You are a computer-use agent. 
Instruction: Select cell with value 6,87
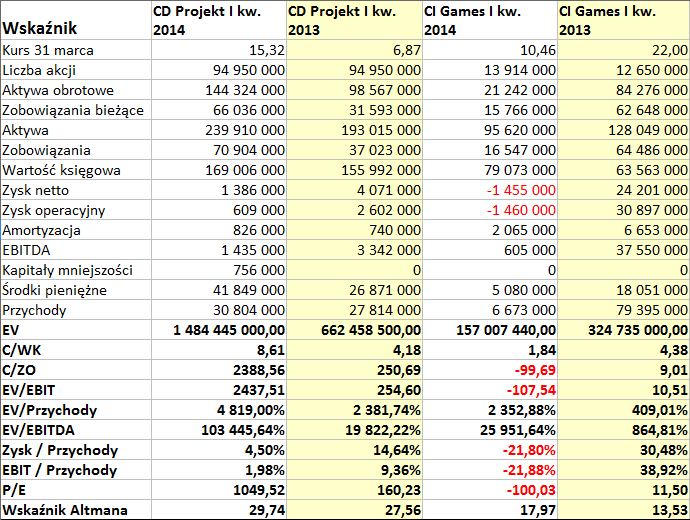354,50
